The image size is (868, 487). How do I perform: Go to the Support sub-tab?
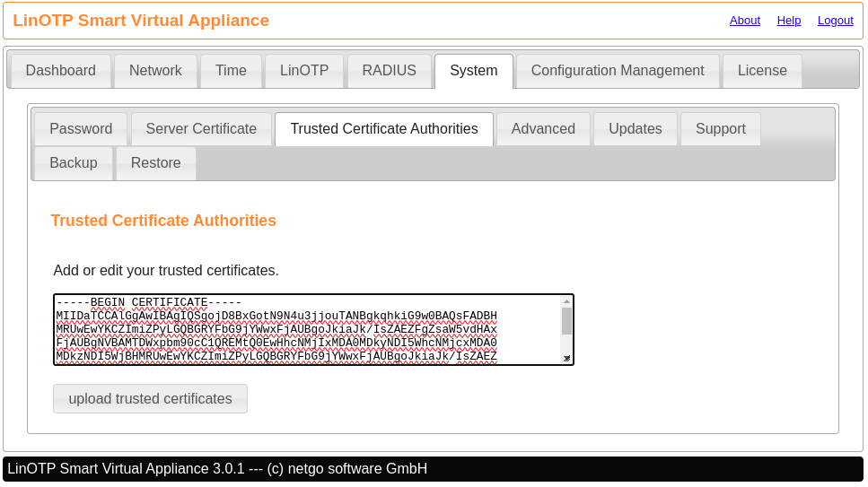[x=720, y=129]
